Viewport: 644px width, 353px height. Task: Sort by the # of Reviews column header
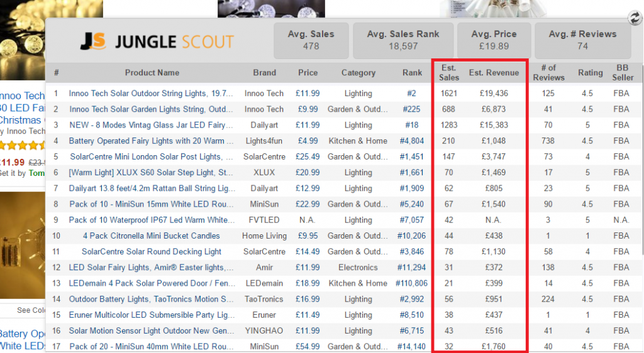548,73
